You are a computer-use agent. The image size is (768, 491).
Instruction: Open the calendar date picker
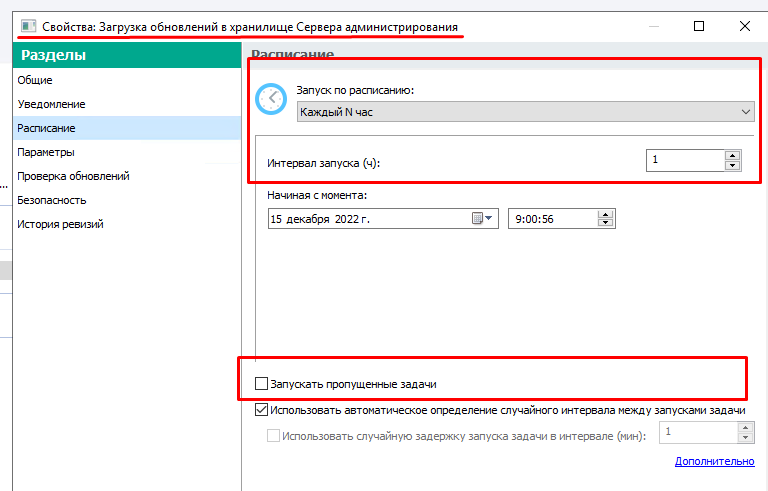(482, 219)
